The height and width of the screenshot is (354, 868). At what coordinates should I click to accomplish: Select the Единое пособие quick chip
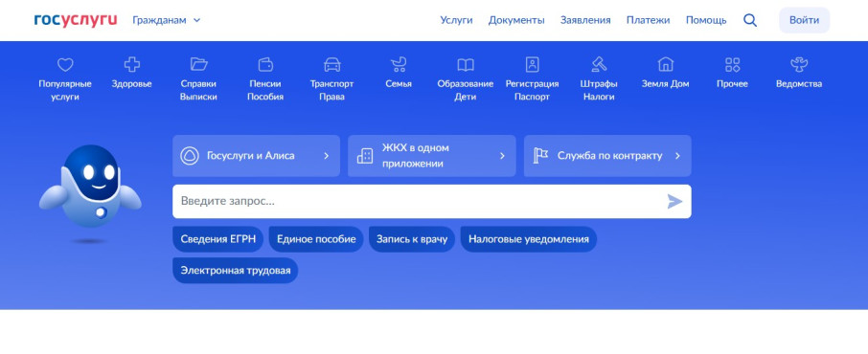[x=316, y=239]
